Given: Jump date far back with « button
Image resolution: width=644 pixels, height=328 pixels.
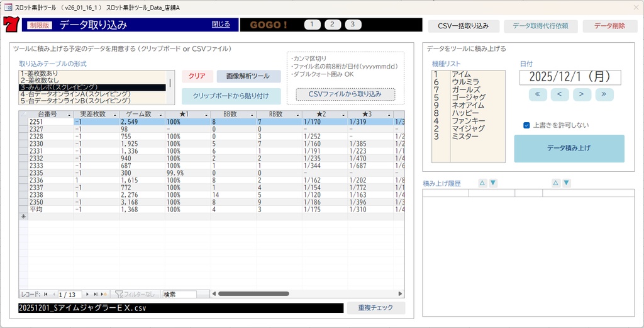Looking at the screenshot, I should pyautogui.click(x=538, y=94).
